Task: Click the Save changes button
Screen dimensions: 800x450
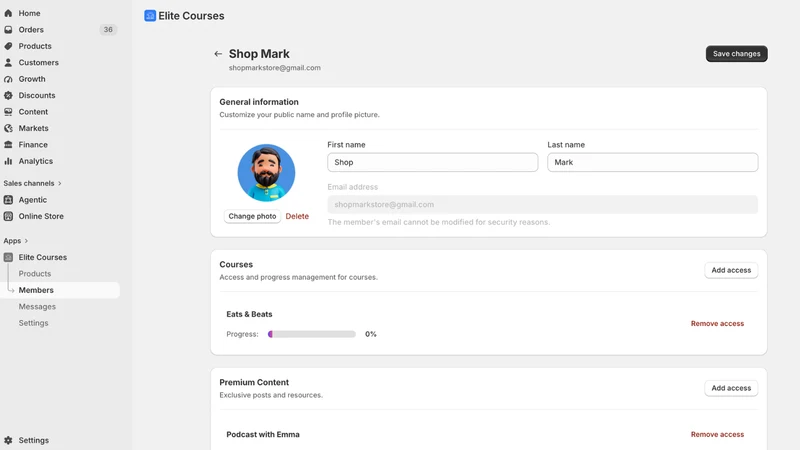Action: pyautogui.click(x=736, y=54)
